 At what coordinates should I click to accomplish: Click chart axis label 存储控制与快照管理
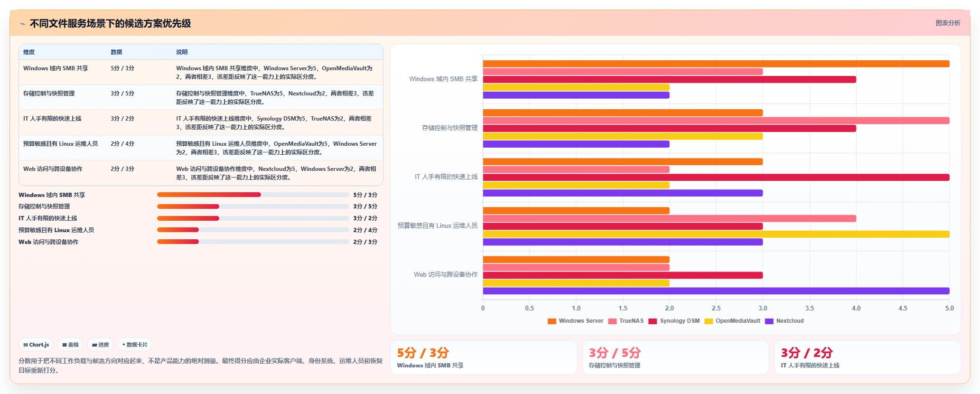[x=450, y=128]
